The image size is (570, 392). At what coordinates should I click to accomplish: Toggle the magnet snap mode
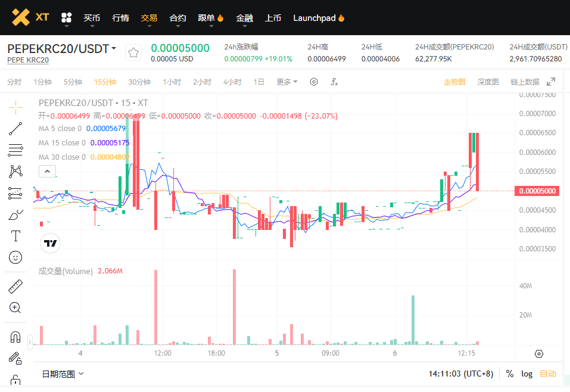pos(16,337)
